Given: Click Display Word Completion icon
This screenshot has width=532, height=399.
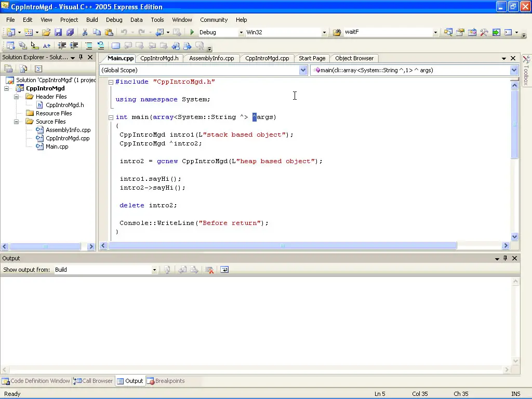Looking at the screenshot, I should point(46,46).
